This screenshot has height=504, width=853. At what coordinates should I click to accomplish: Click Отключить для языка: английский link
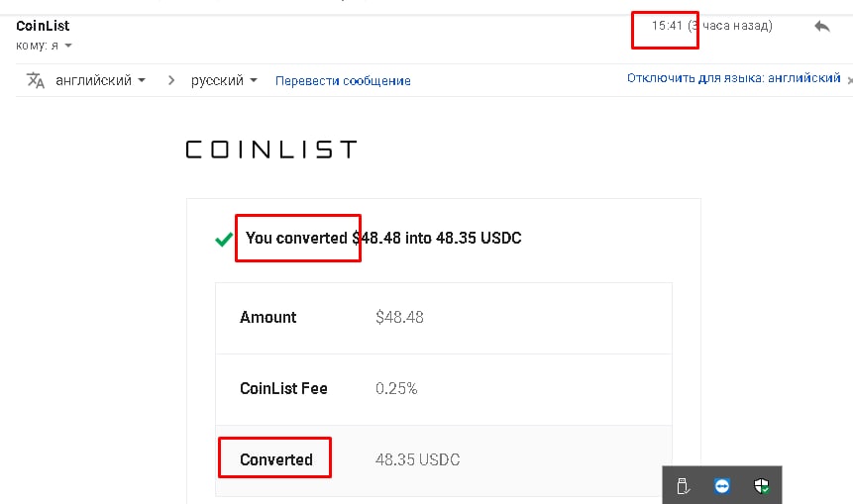(733, 78)
